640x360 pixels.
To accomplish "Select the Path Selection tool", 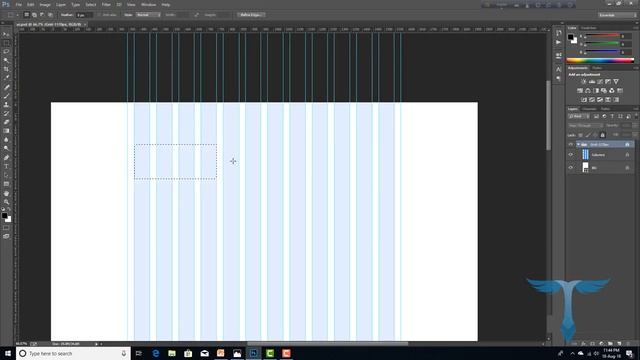I will point(6,175).
